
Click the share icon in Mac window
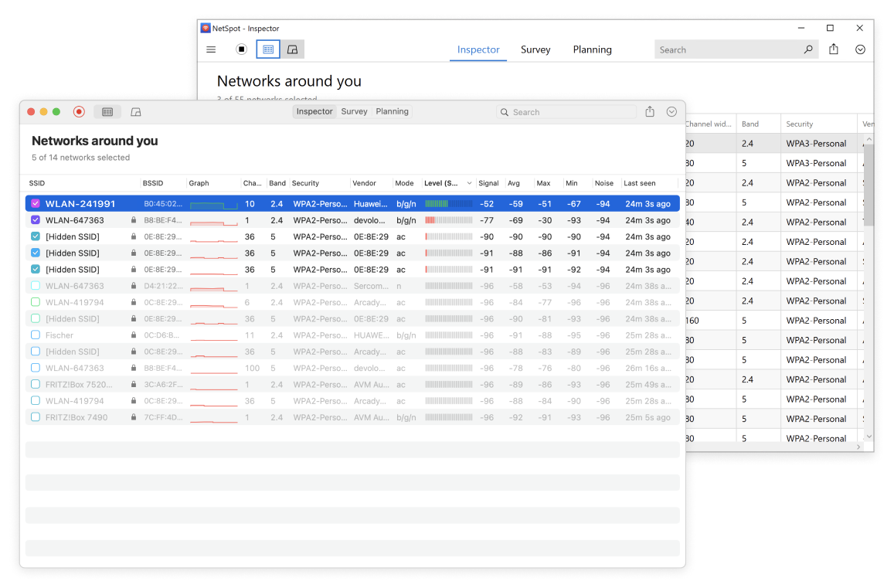pyautogui.click(x=650, y=112)
